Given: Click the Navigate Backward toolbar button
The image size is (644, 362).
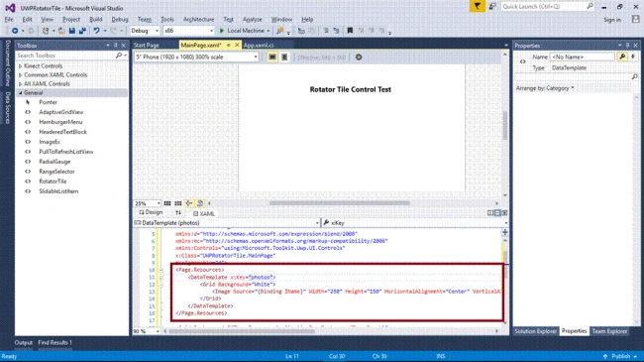Looking at the screenshot, I should 15,31.
